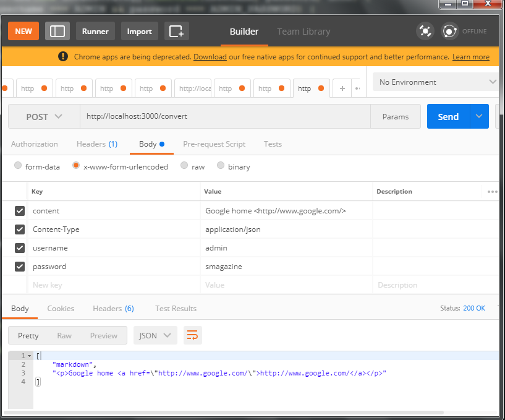Uncheck the password row checkbox

coord(20,267)
